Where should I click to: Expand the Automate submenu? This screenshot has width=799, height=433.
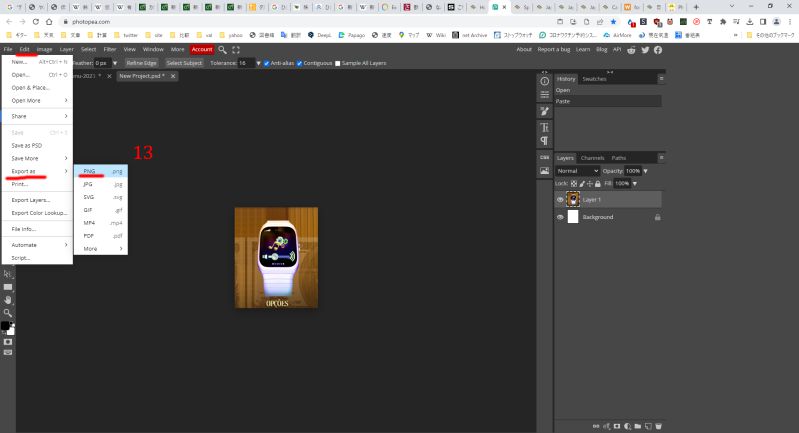click(38, 245)
